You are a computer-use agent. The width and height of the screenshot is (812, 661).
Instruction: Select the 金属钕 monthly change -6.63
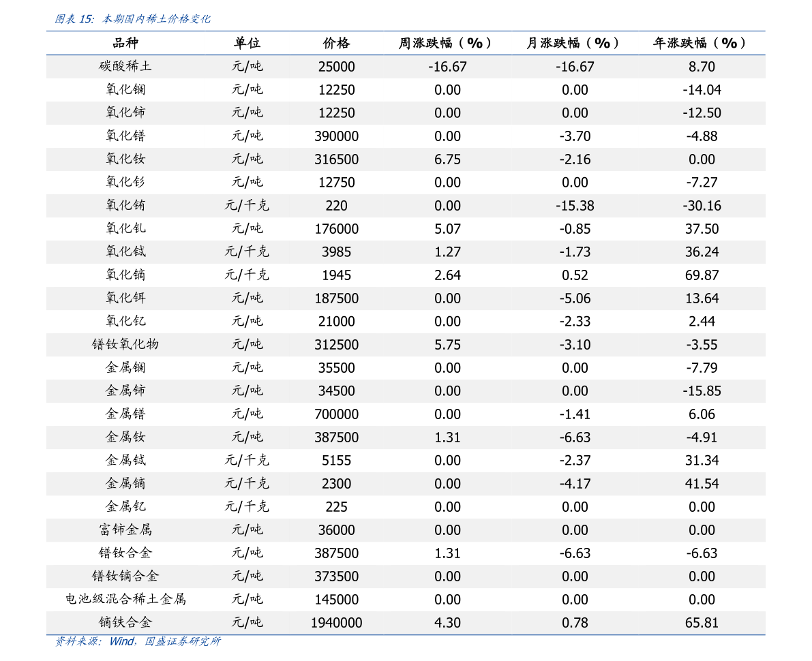575,437
